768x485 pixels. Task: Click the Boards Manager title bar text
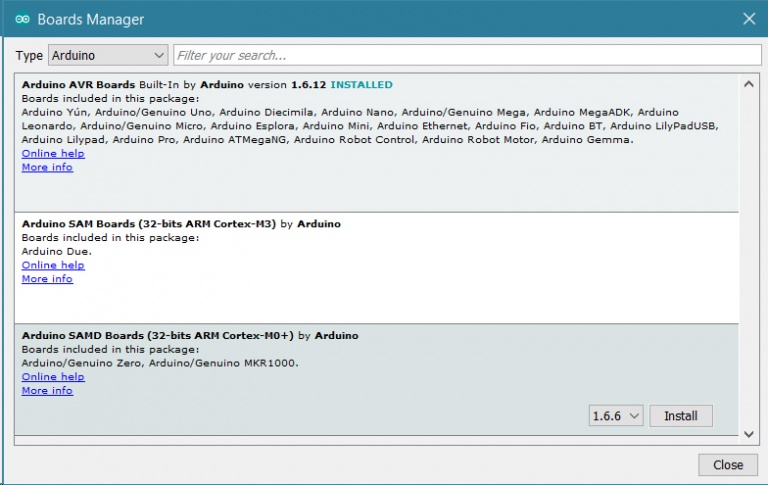coord(91,19)
